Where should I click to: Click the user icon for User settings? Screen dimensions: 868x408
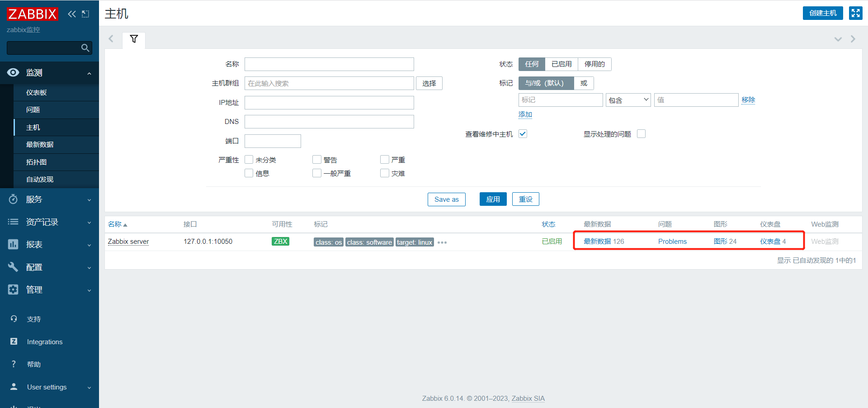[x=14, y=387]
